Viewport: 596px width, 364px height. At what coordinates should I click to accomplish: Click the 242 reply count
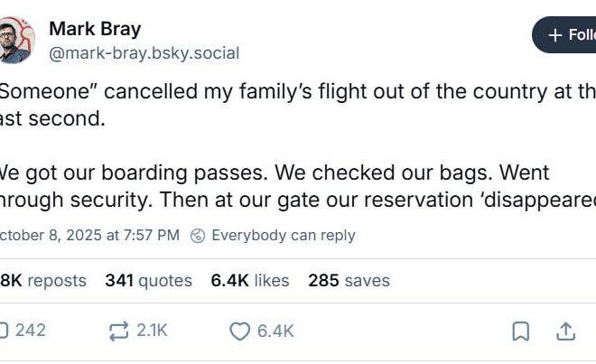click(x=31, y=331)
